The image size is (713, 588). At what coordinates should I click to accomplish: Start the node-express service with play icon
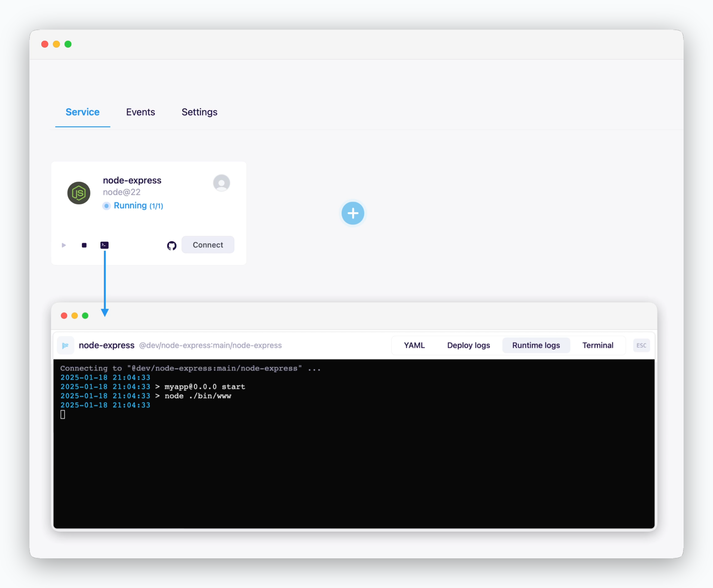pos(64,245)
